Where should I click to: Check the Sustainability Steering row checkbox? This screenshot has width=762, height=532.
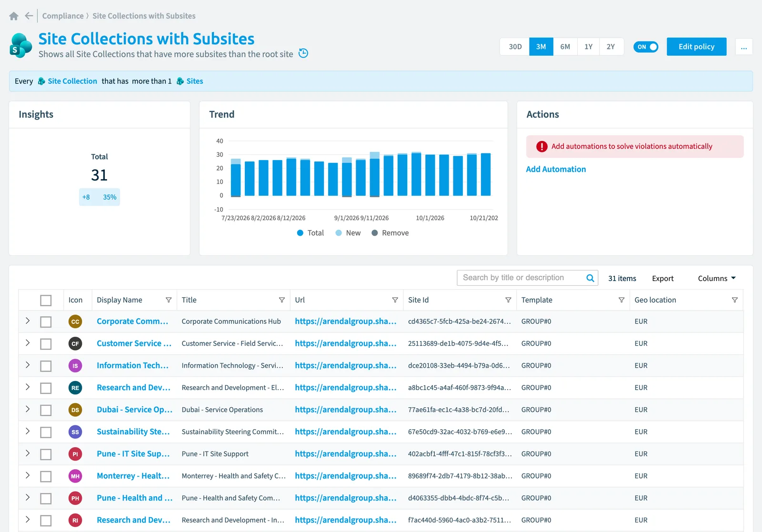[46, 432]
